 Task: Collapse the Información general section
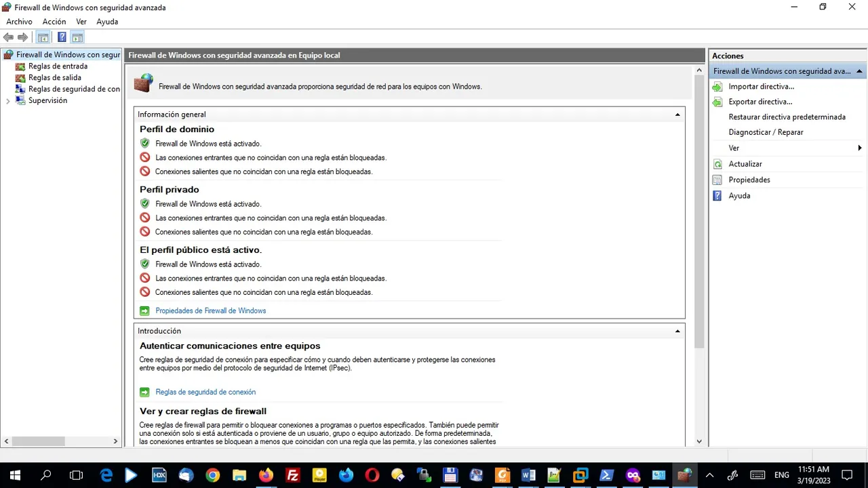click(x=677, y=115)
